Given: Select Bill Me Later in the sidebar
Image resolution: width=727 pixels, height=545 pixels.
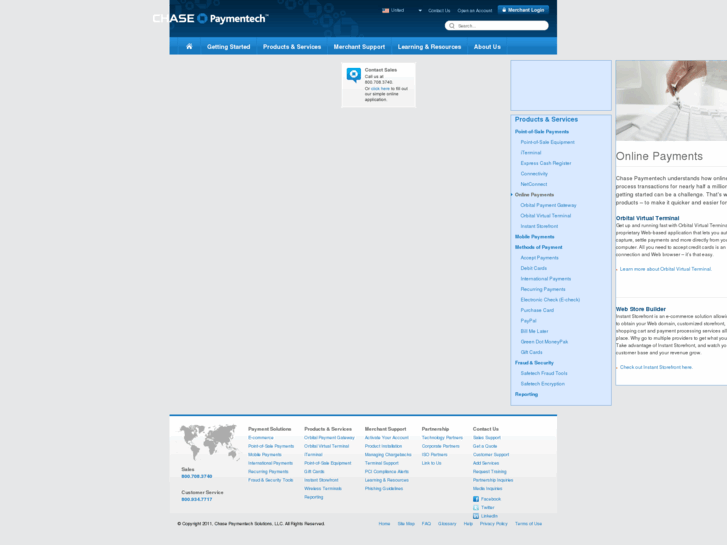Looking at the screenshot, I should [x=534, y=332].
